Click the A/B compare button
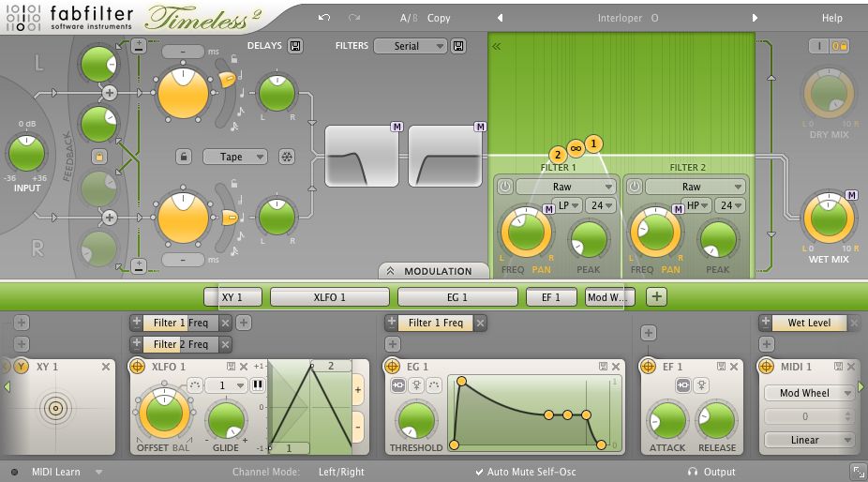Image resolution: width=868 pixels, height=482 pixels. click(409, 18)
